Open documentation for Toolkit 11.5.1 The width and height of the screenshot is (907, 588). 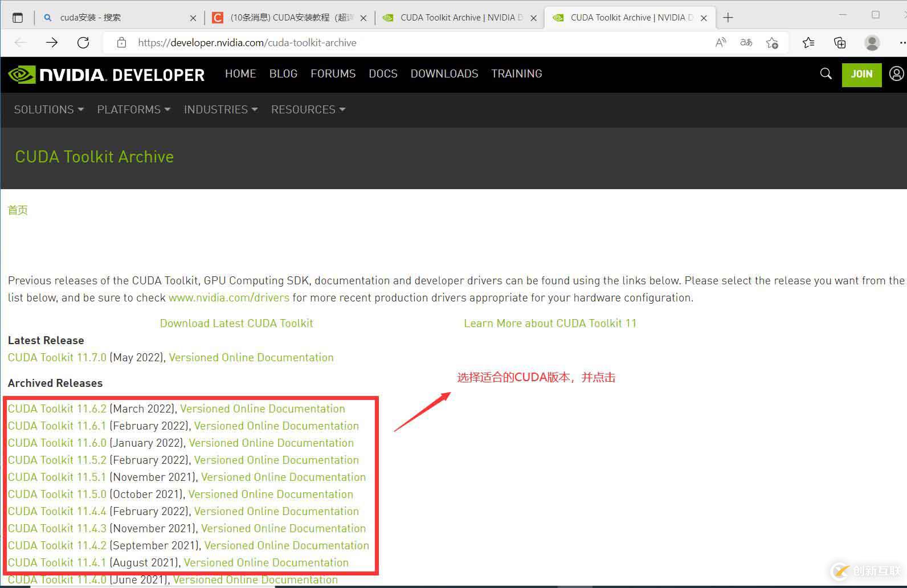pyautogui.click(x=283, y=477)
